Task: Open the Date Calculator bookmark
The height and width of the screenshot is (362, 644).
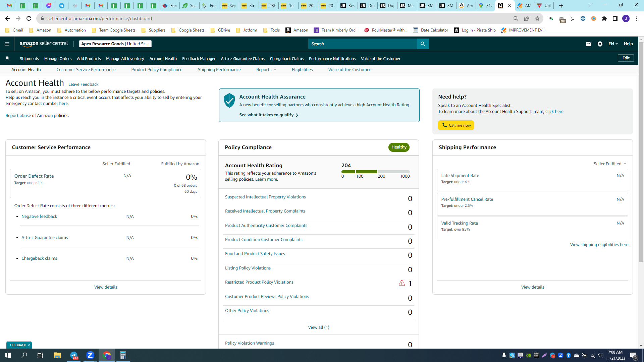Action: click(x=431, y=30)
